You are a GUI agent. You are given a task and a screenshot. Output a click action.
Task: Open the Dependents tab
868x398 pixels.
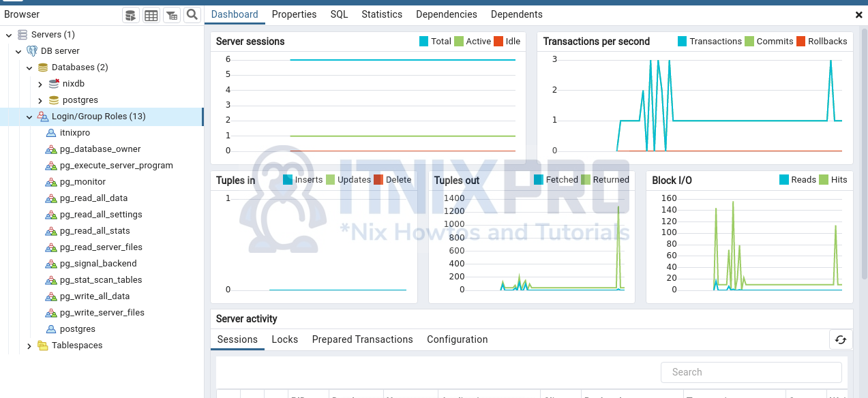pos(517,14)
